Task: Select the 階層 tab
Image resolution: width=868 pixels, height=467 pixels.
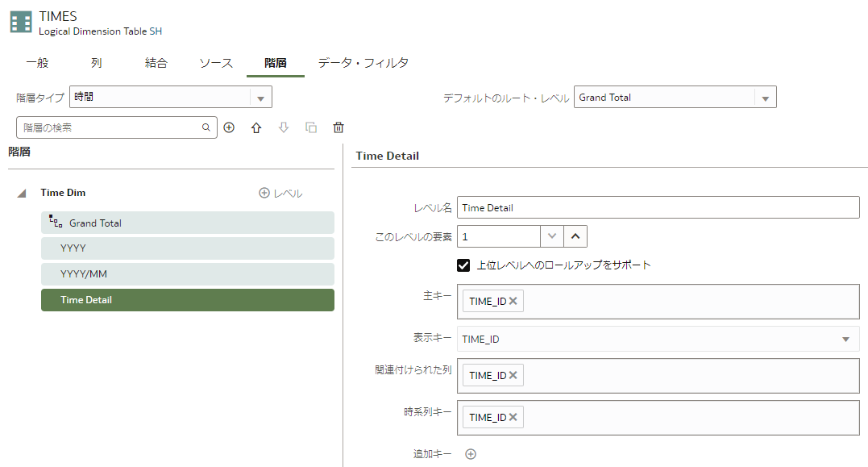Action: coord(275,63)
